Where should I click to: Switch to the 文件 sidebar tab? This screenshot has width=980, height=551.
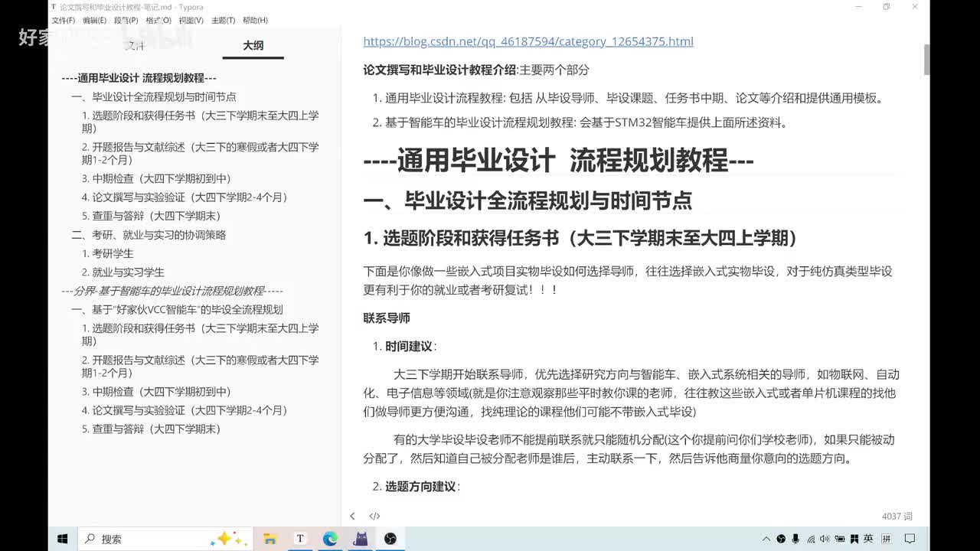click(135, 46)
